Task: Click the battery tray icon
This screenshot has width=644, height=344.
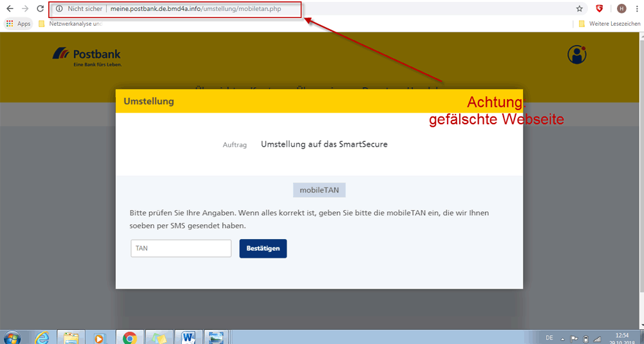Action: 585,338
